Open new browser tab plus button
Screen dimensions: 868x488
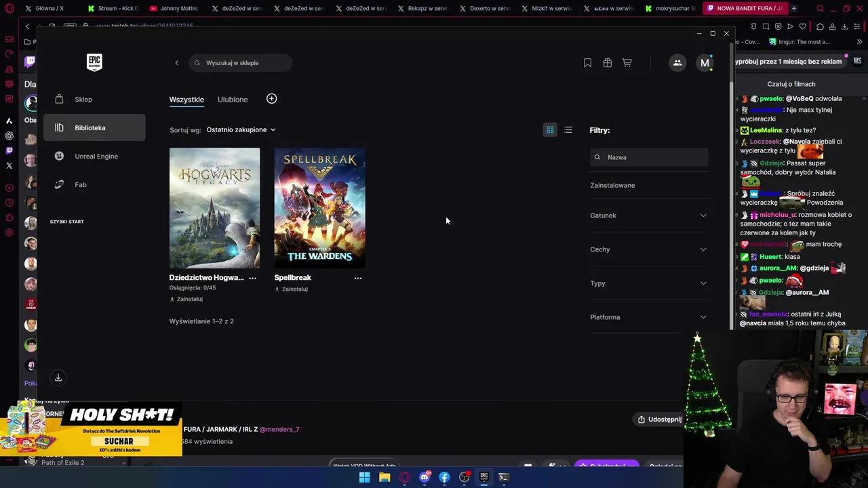pyautogui.click(x=793, y=9)
